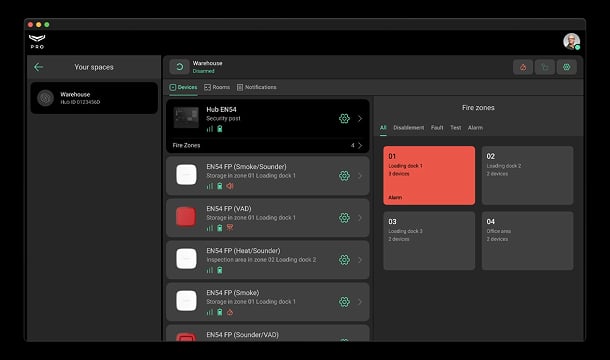
Task: Open fire zone 01 Loading dock 1 card
Action: [429, 175]
